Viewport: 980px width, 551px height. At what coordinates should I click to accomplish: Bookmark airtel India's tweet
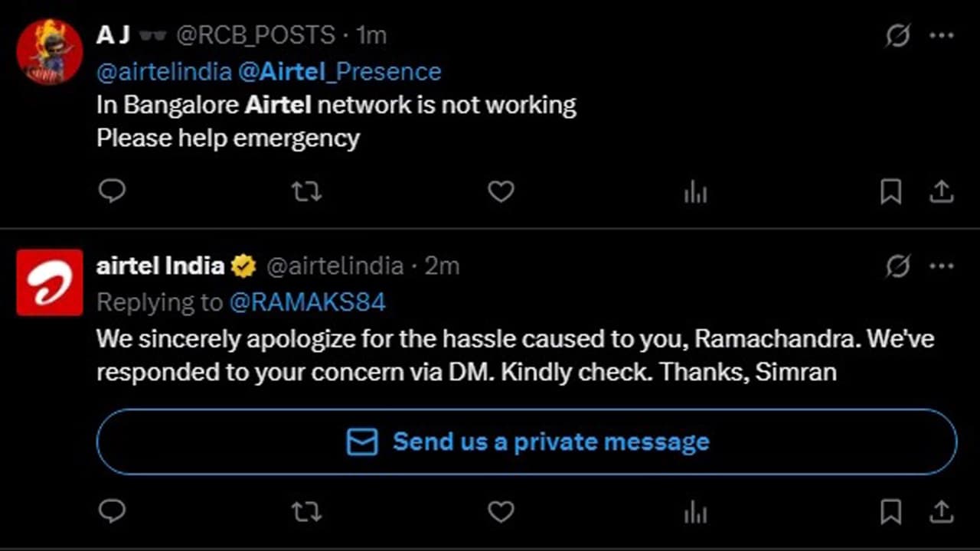coord(891,510)
